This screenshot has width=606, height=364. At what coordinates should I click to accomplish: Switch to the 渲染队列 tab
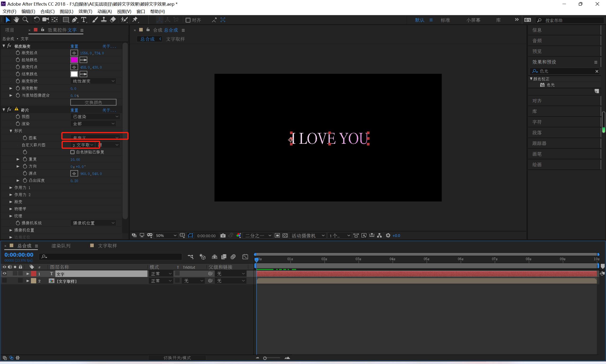point(61,246)
